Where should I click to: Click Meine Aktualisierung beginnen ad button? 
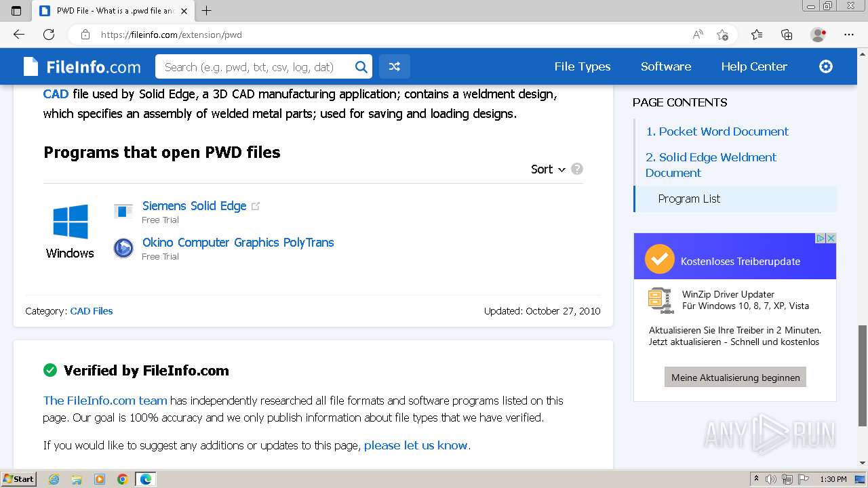click(735, 378)
